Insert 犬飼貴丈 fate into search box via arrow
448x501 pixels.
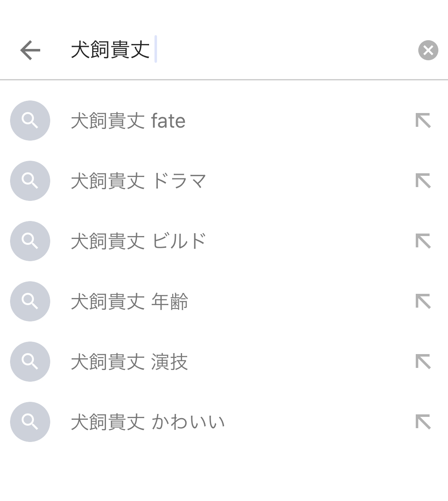tap(423, 121)
